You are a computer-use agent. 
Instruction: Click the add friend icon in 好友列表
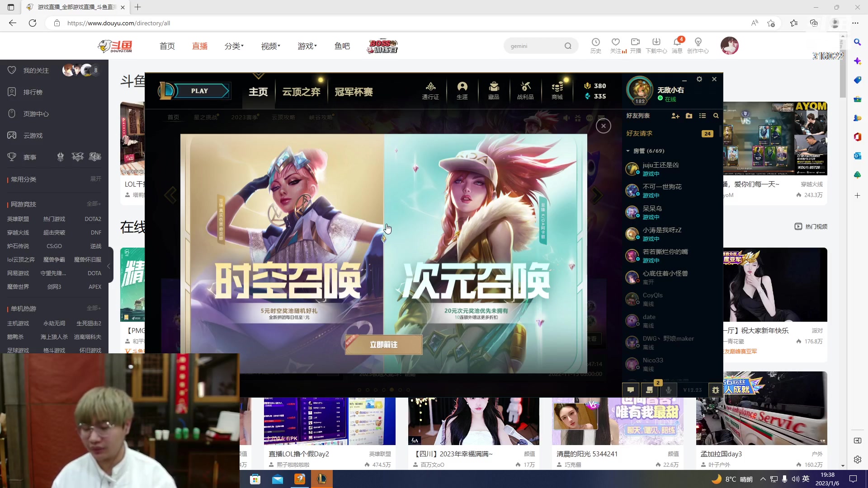[x=675, y=116]
